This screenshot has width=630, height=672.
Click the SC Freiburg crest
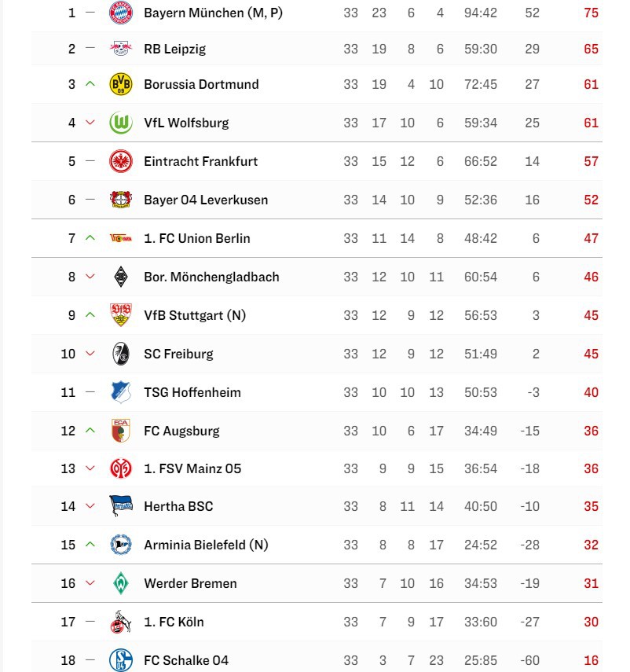click(x=121, y=354)
